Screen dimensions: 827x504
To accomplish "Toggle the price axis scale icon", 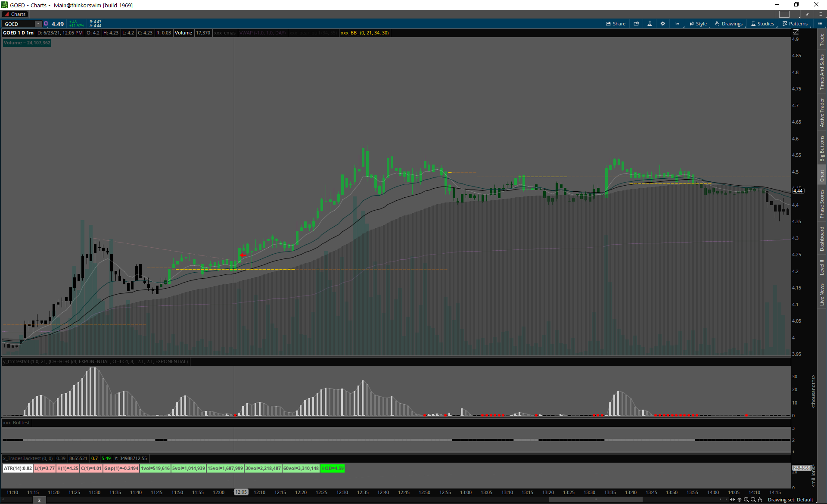I will point(796,32).
